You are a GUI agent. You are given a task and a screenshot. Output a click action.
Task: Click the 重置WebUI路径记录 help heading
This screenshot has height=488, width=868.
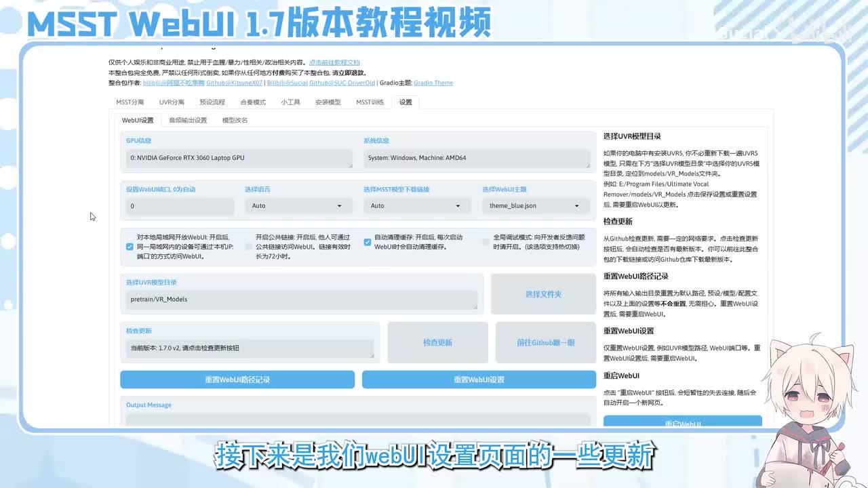pos(635,277)
